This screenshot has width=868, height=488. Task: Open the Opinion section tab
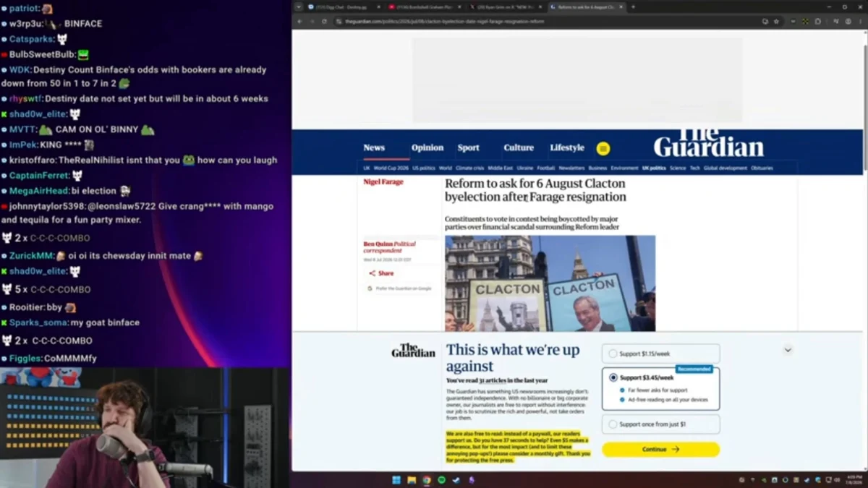[x=427, y=147]
